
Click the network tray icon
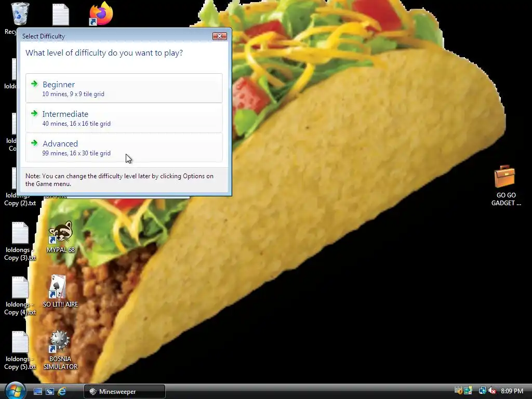coord(482,391)
